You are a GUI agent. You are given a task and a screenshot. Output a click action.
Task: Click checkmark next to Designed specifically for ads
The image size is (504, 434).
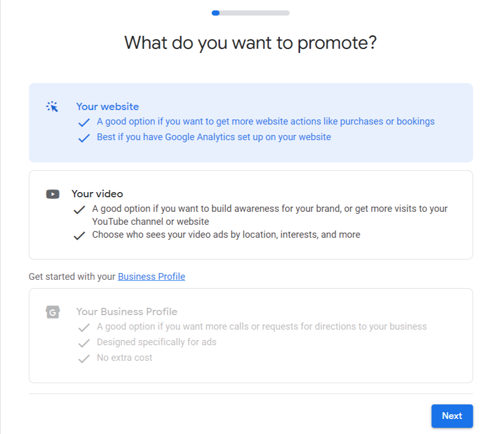tap(84, 343)
